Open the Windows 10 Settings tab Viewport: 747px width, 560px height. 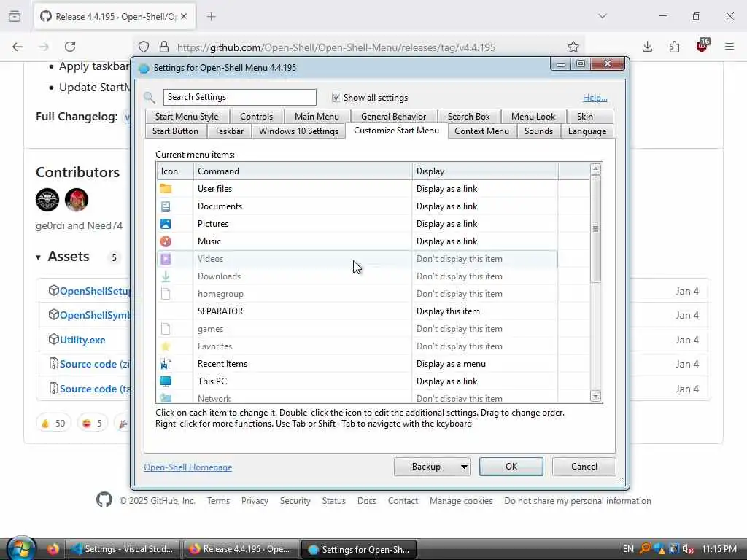tap(298, 131)
